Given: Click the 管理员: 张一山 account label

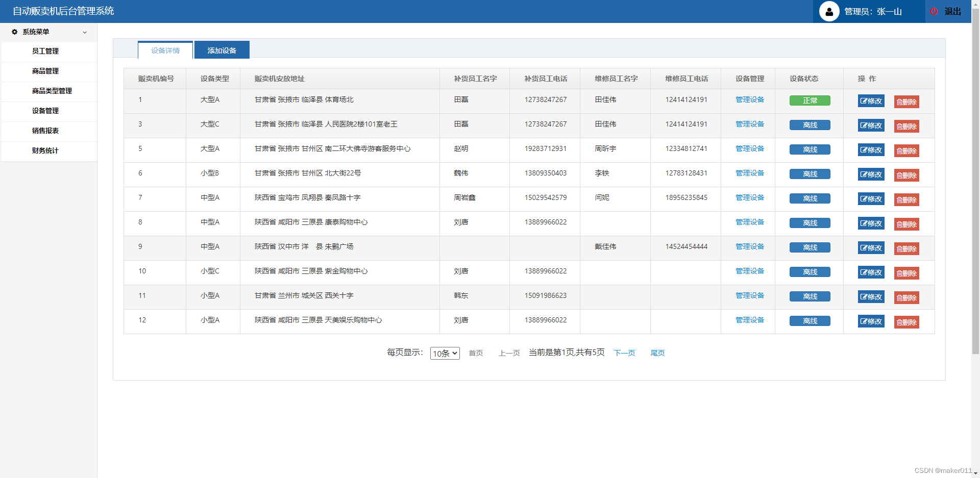Looking at the screenshot, I should (x=873, y=11).
